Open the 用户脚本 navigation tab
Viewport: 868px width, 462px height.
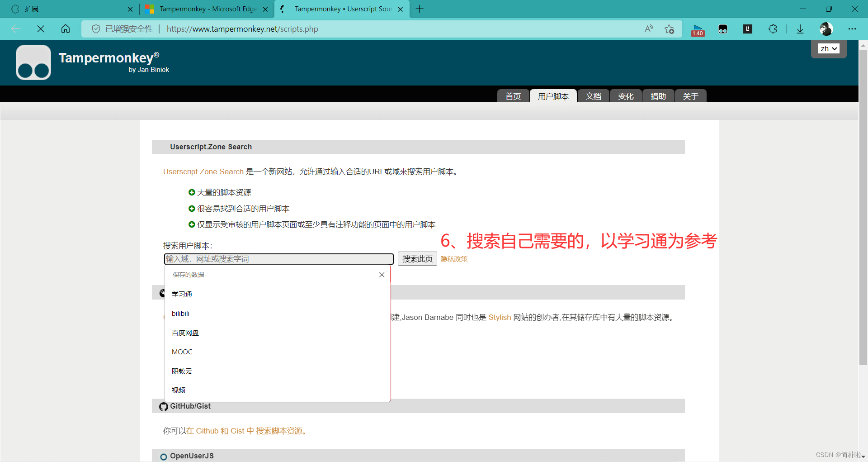pos(553,96)
